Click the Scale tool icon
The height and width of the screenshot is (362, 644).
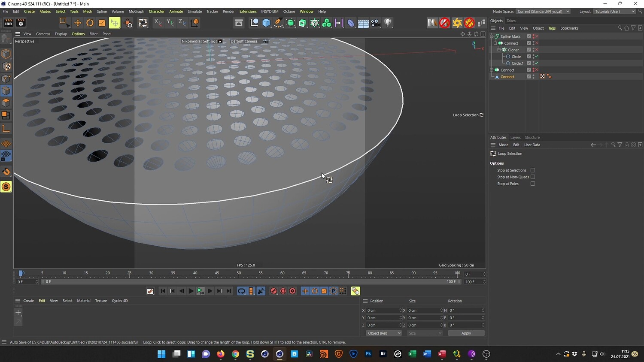point(102,23)
